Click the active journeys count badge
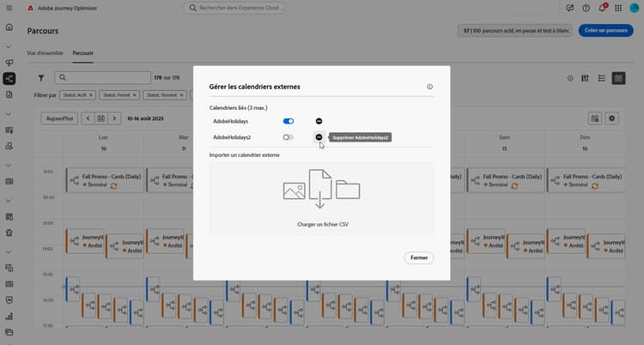This screenshot has width=644, height=345. pyautogui.click(x=514, y=30)
